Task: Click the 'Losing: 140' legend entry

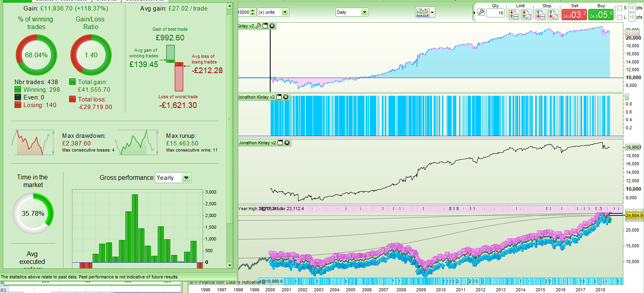Action: (36, 105)
